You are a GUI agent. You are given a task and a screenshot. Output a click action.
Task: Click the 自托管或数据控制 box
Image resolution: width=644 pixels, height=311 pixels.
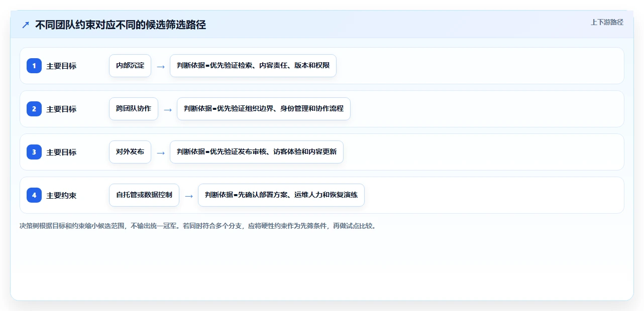click(144, 195)
